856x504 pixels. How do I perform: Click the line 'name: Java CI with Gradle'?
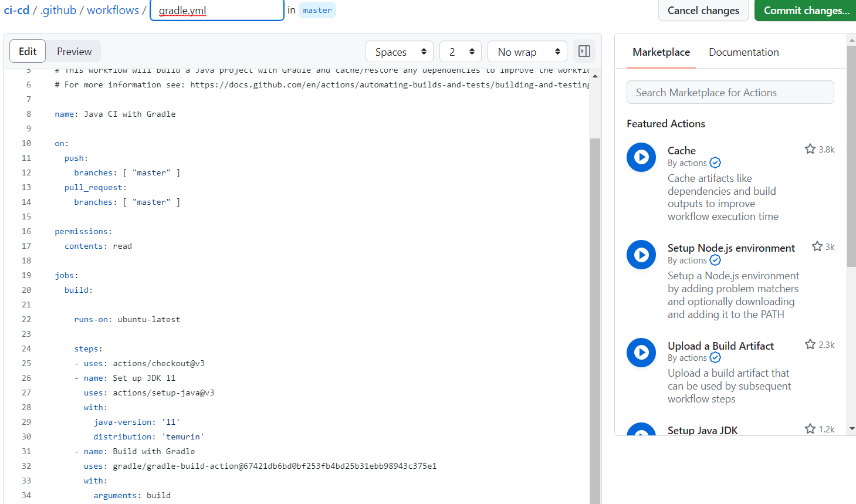click(115, 114)
